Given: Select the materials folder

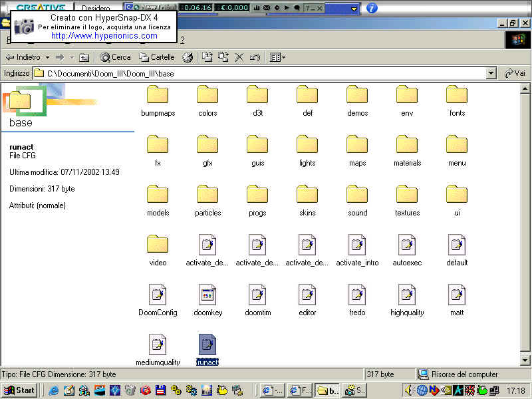Looking at the screenshot, I should 407,151.
